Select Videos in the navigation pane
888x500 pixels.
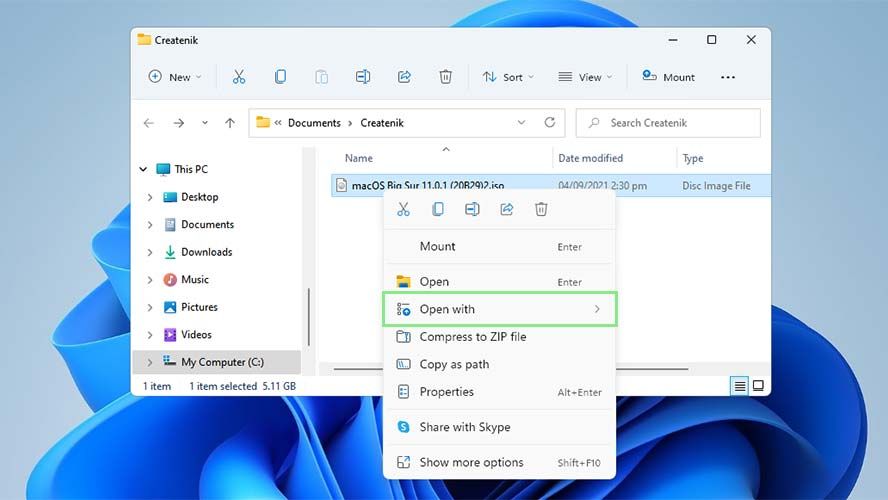tap(196, 335)
